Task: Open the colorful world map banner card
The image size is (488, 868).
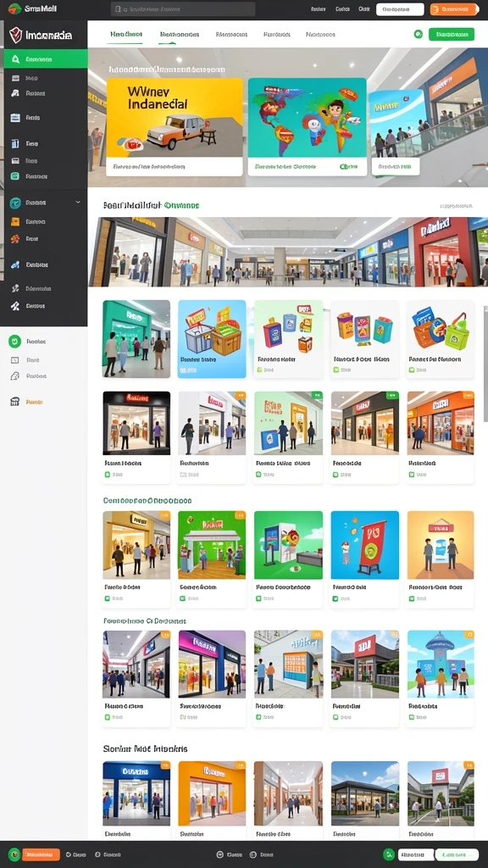Action: pyautogui.click(x=307, y=127)
